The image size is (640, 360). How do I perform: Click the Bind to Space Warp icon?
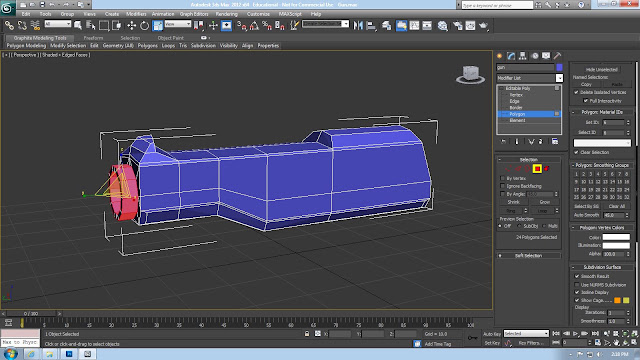click(x=35, y=26)
